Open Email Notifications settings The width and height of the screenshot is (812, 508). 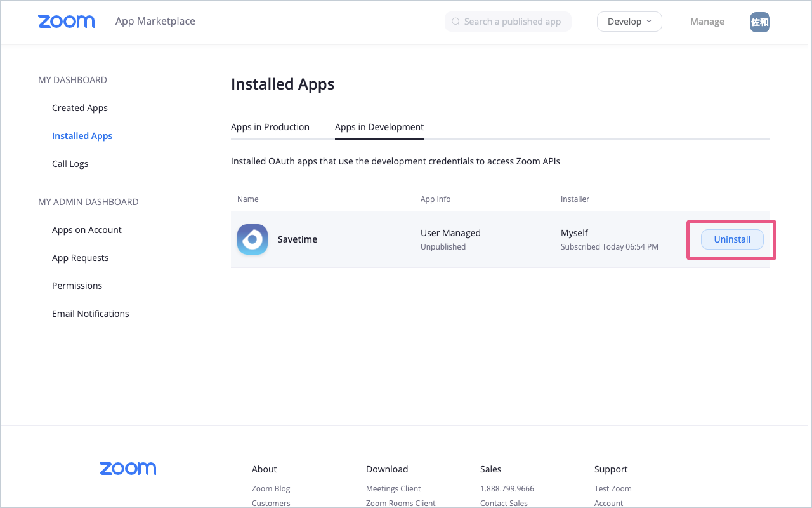(91, 314)
